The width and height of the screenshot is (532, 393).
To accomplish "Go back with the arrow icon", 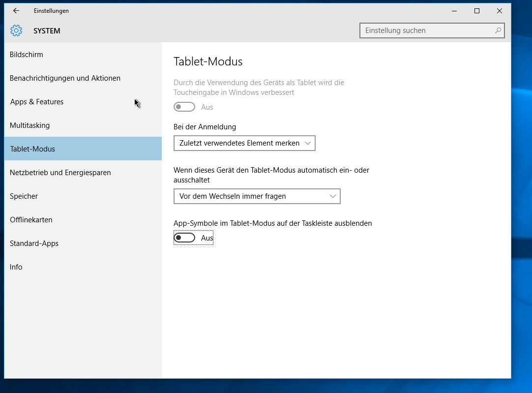I will (x=16, y=11).
